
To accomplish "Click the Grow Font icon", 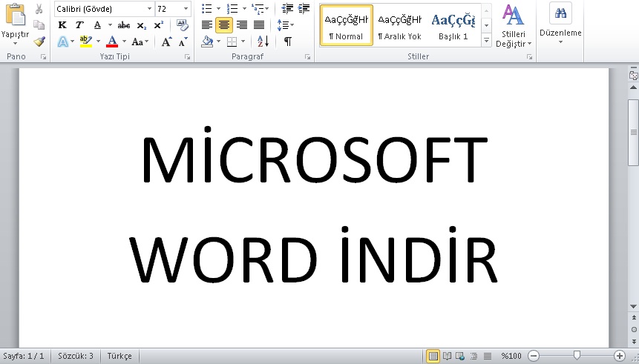I will (x=167, y=42).
